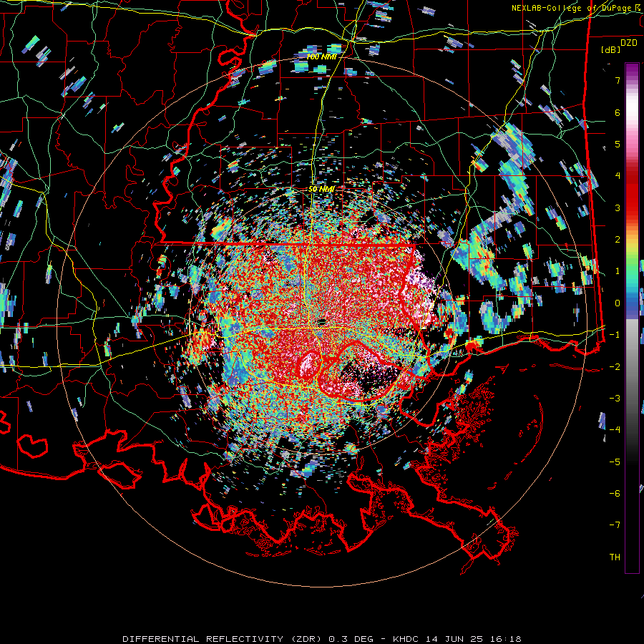Click the [dB] unit label
Viewport: 644px width, 644px height.
click(611, 50)
